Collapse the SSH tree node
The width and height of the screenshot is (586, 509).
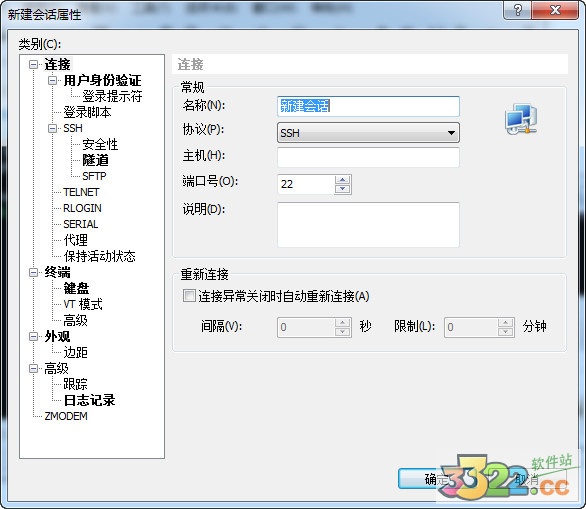(x=53, y=129)
